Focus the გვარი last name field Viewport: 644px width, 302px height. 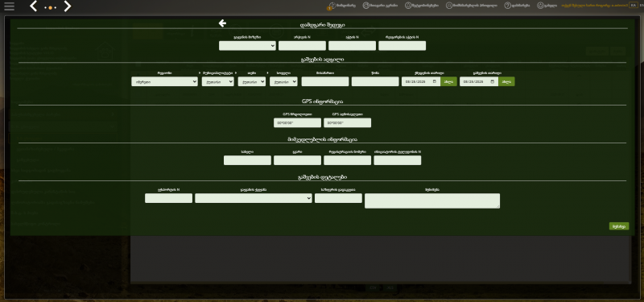[x=297, y=160]
